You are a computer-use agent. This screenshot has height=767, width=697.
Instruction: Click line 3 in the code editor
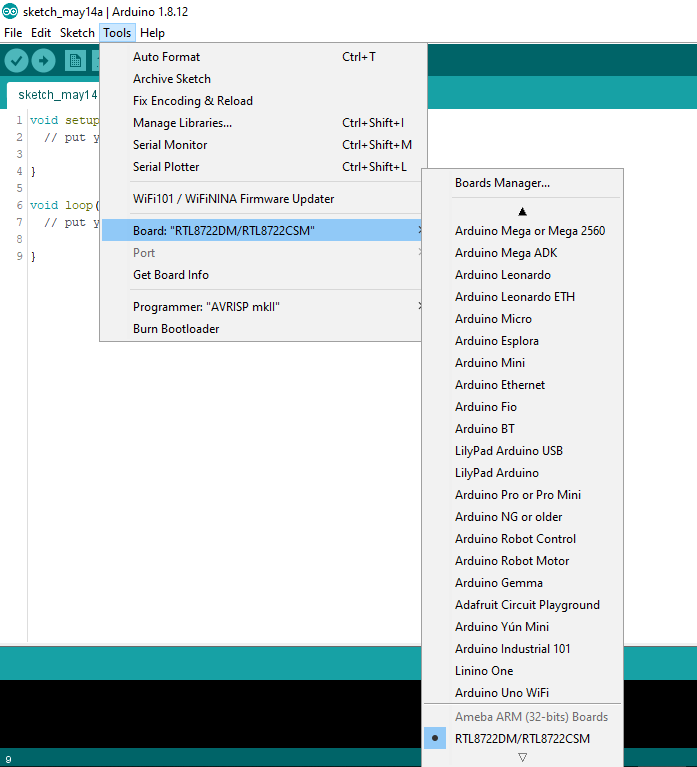[x=60, y=155]
